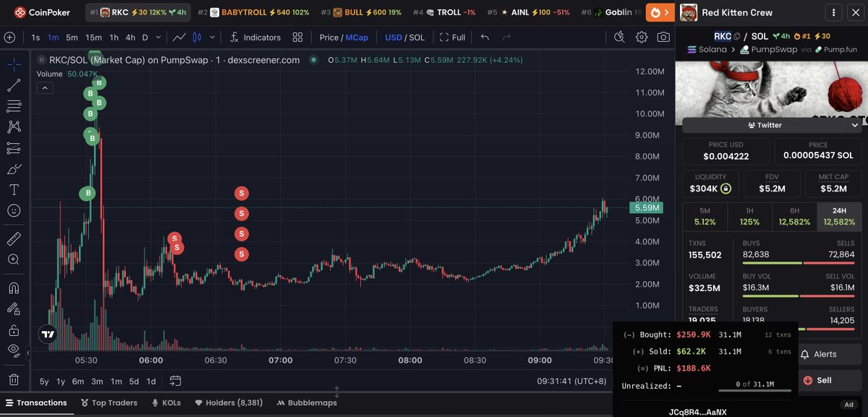Select the crosshair cursor tool
Image resolution: width=868 pixels, height=417 pixels.
(x=14, y=64)
